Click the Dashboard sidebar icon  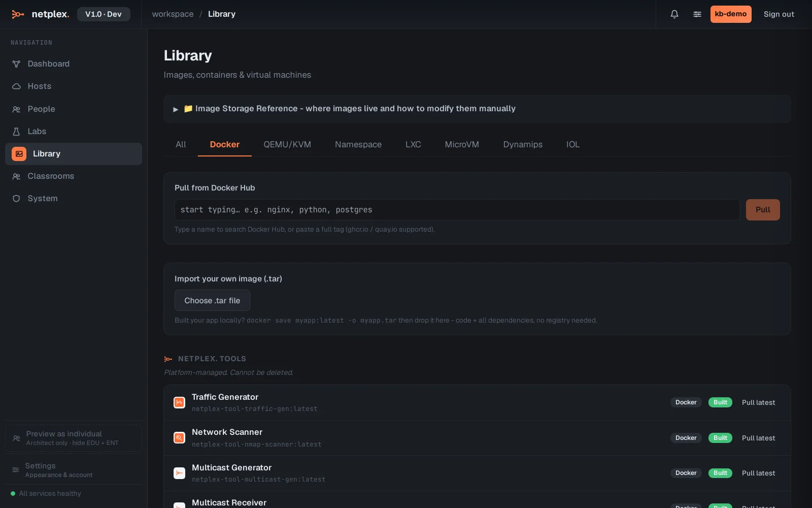point(16,64)
